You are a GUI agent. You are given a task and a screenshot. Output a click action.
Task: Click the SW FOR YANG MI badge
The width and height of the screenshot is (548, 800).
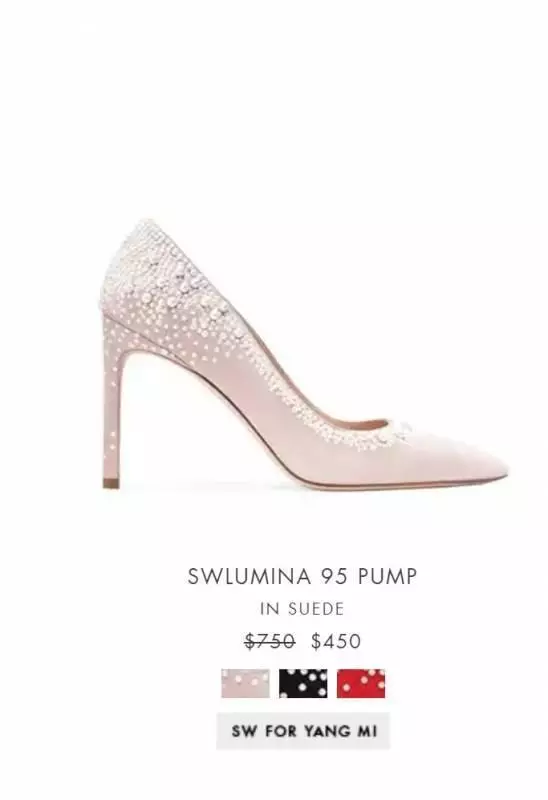point(303,731)
